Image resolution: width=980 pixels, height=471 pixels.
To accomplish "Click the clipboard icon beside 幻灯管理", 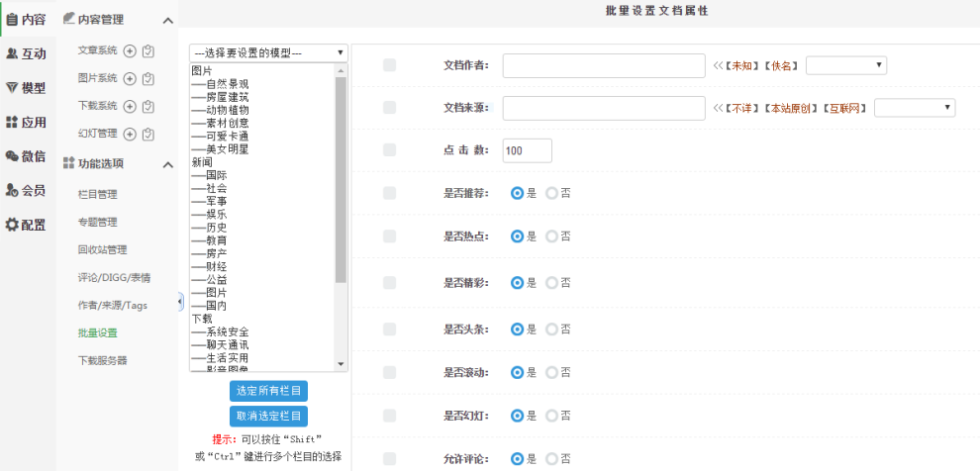I will pos(148,134).
